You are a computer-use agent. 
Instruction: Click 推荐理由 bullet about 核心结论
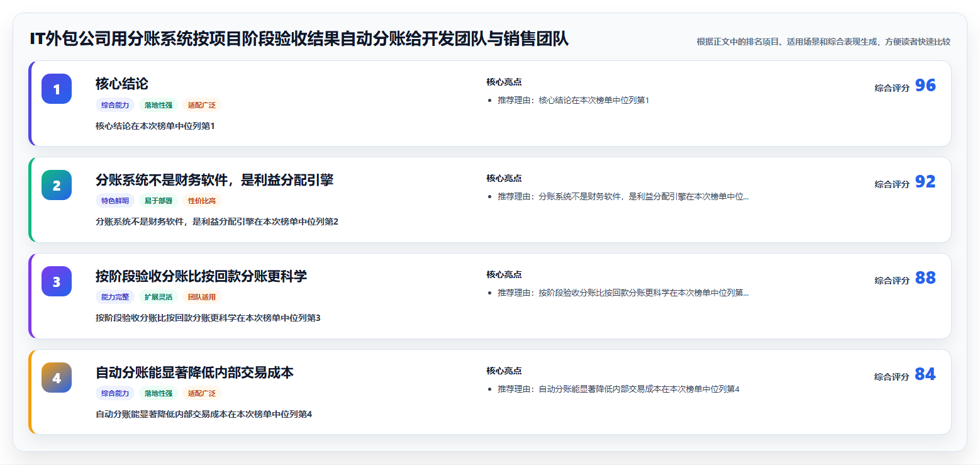[573, 100]
